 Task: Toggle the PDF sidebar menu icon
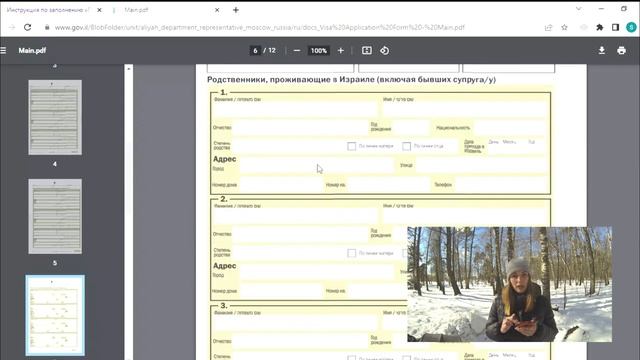tap(3, 51)
